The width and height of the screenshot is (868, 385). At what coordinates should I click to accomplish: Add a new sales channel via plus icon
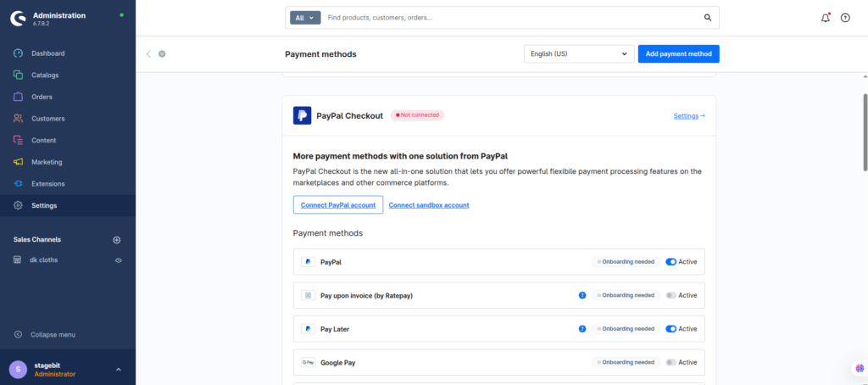[x=117, y=240]
